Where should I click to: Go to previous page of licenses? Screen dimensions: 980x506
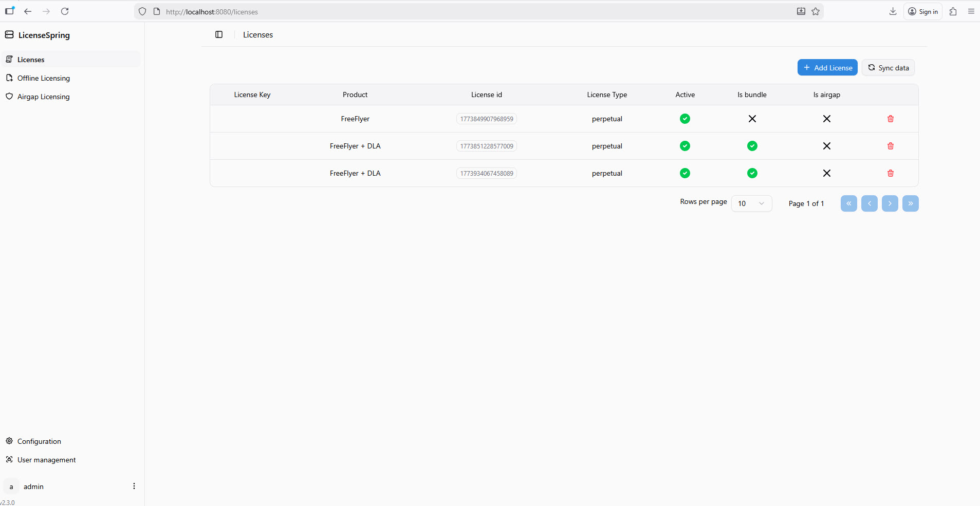pyautogui.click(x=869, y=203)
